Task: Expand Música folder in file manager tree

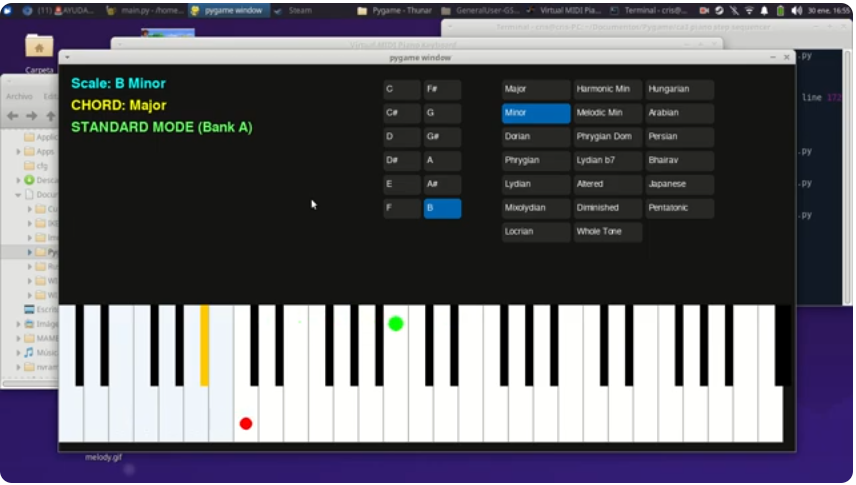Action: (x=18, y=353)
